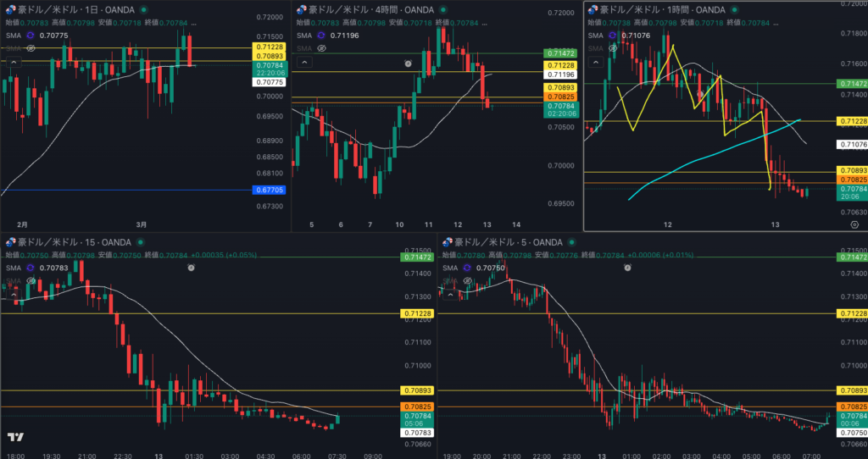
Task: Show the hidden SMA on the daily chart
Action: pyautogui.click(x=31, y=48)
